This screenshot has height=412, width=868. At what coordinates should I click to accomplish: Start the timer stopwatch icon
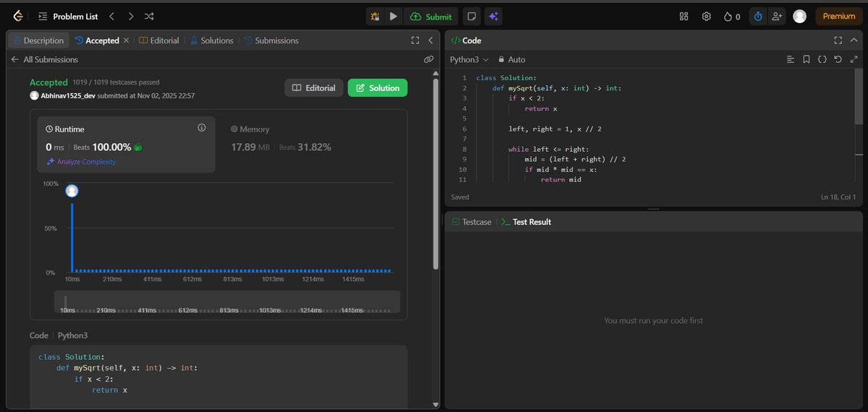click(758, 17)
